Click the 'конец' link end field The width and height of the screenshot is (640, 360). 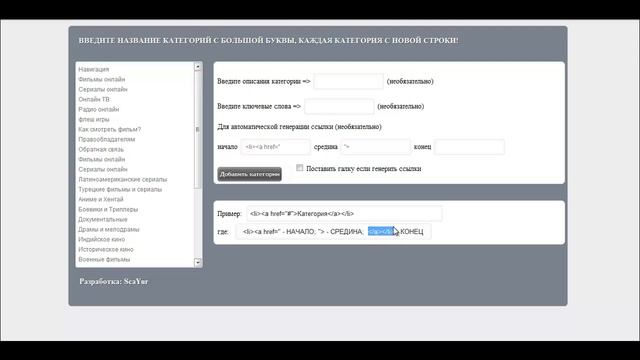tap(469, 147)
